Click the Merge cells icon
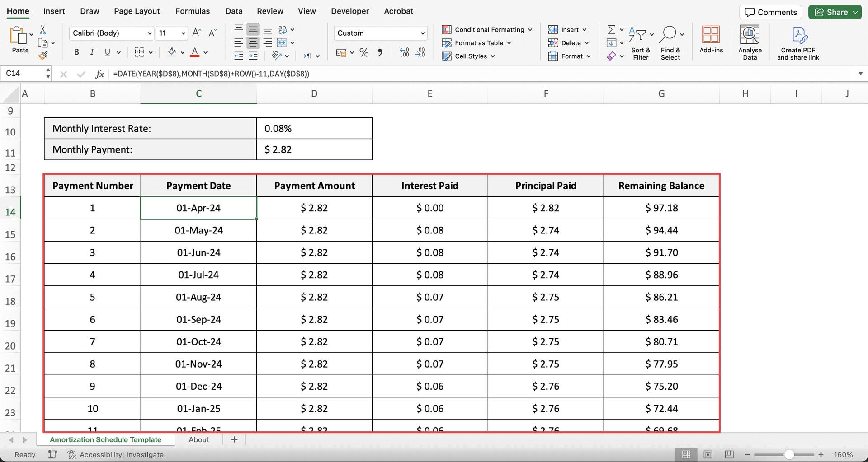Viewport: 868px width, 462px height. point(282,42)
